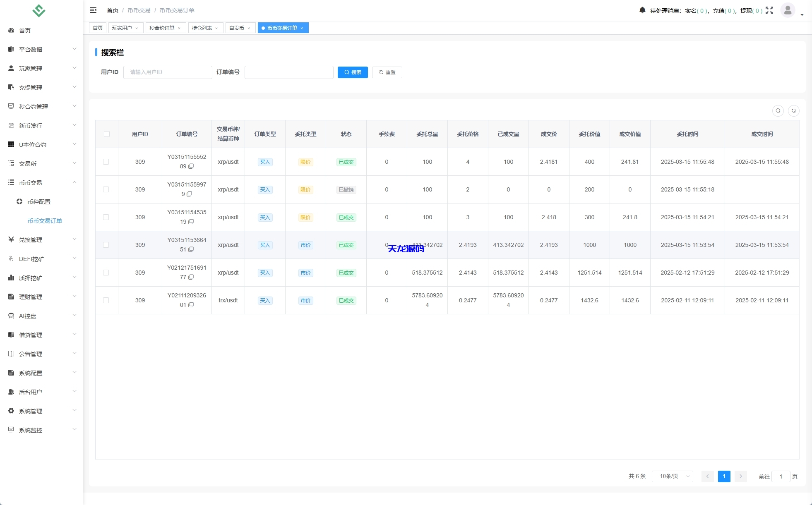Click the blue 搜索 button
Screen dimensions: 812x505
point(353,72)
